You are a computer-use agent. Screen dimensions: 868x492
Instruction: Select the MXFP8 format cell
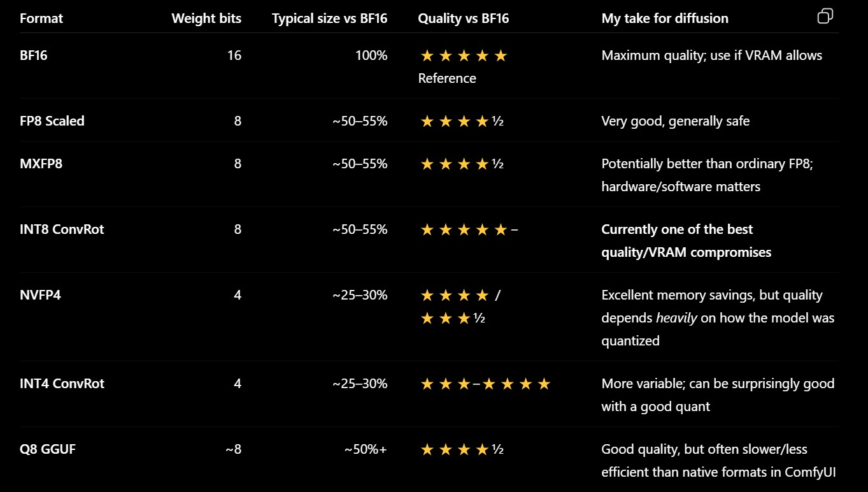[41, 164]
